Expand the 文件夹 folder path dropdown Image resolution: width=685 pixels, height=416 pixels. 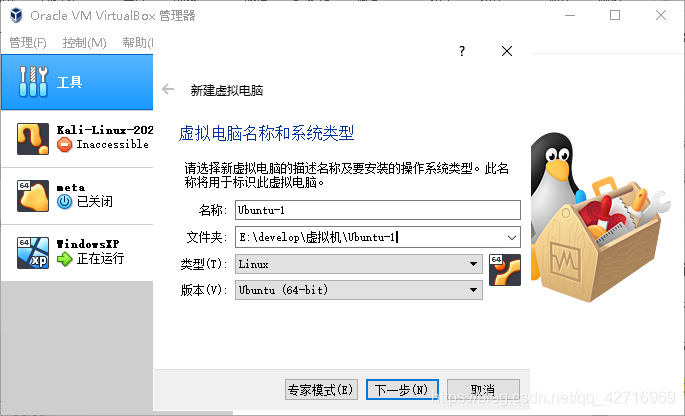[512, 237]
